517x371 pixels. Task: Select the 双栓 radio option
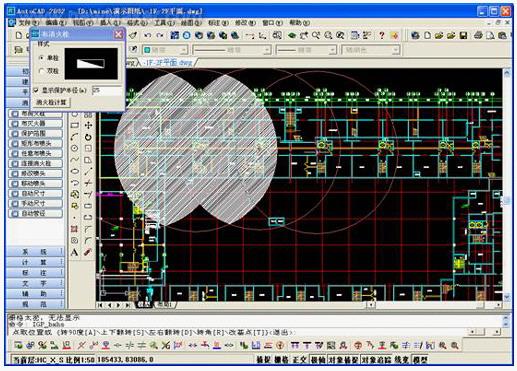41,71
